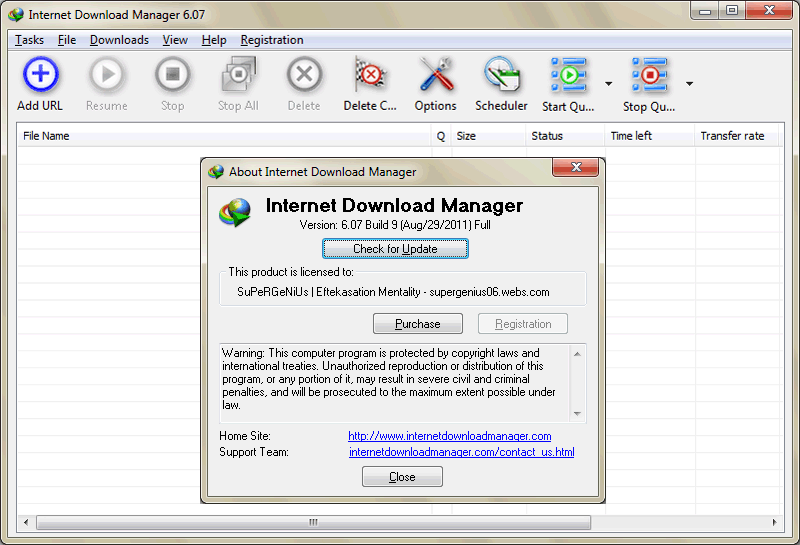Open the internetdownloadmanager.com home site link
This screenshot has height=545, width=800.
449,436
